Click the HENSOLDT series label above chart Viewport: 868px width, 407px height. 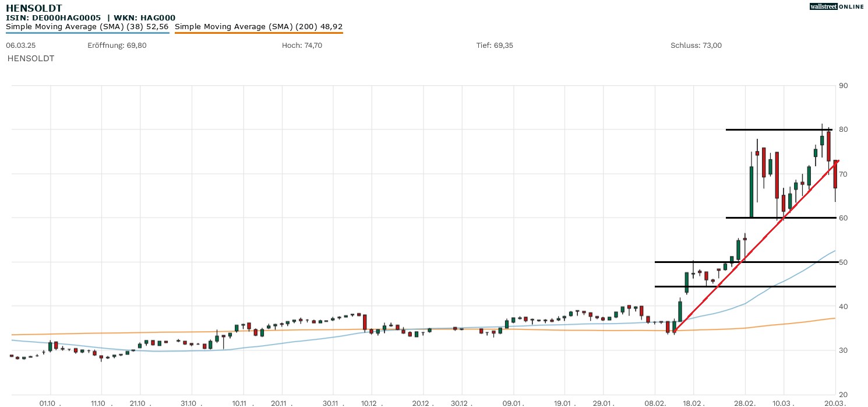(x=31, y=58)
